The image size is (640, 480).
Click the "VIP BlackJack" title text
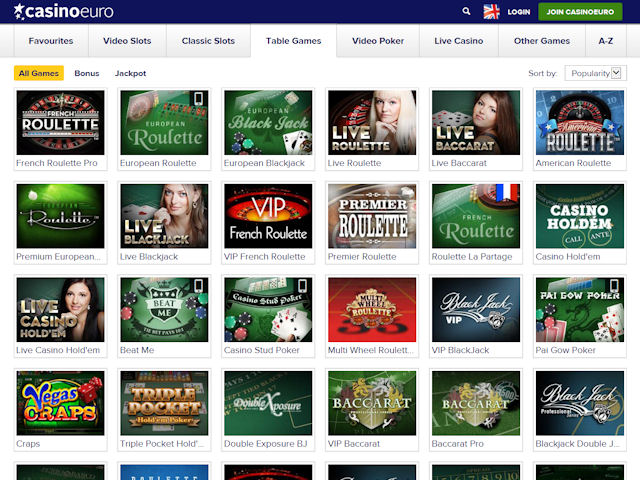click(x=460, y=350)
